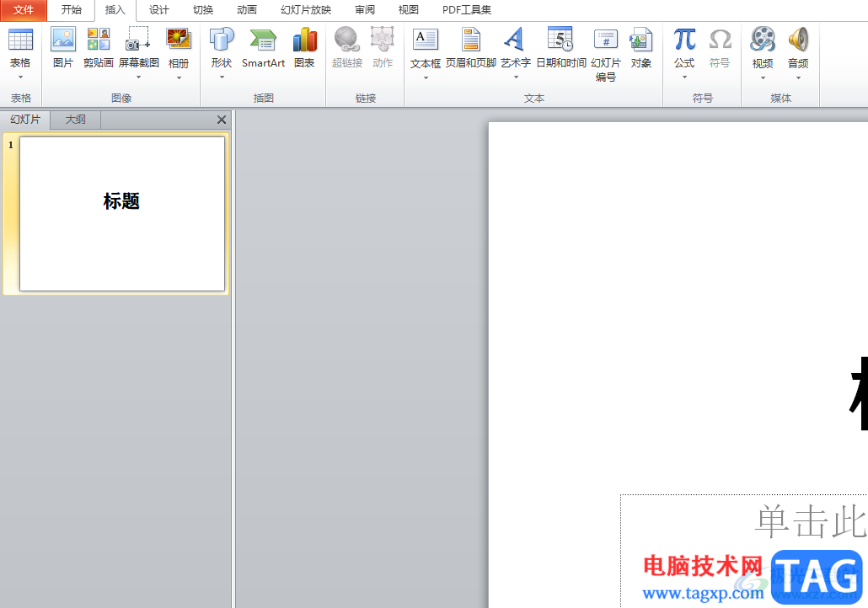Insert a chart with 图表 icon
The image size is (868, 608).
pyautogui.click(x=304, y=40)
